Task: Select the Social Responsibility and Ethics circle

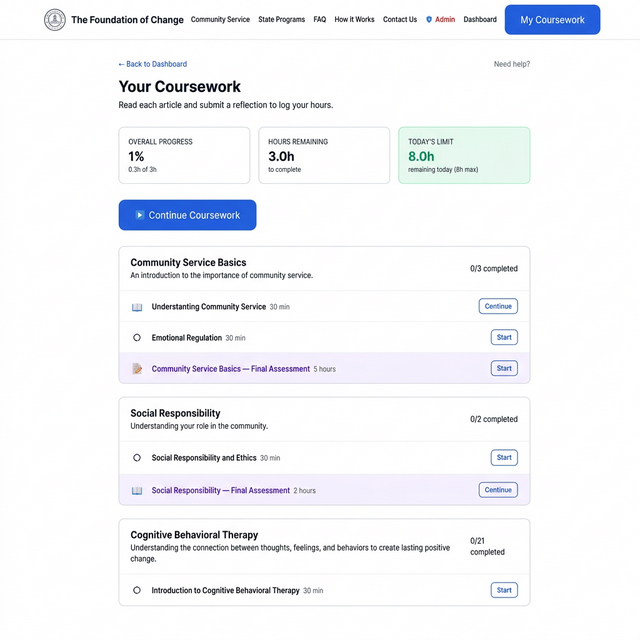Action: 137,458
